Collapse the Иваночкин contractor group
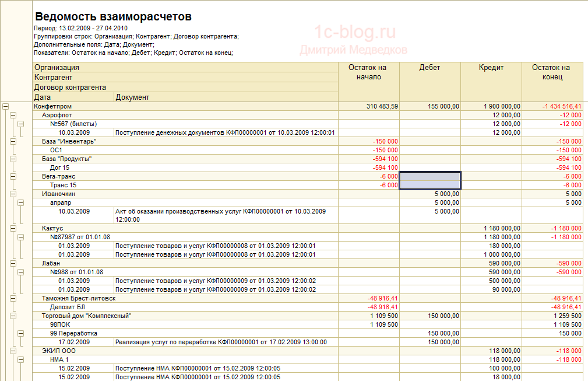This screenshot has height=381, width=588. 13,194
